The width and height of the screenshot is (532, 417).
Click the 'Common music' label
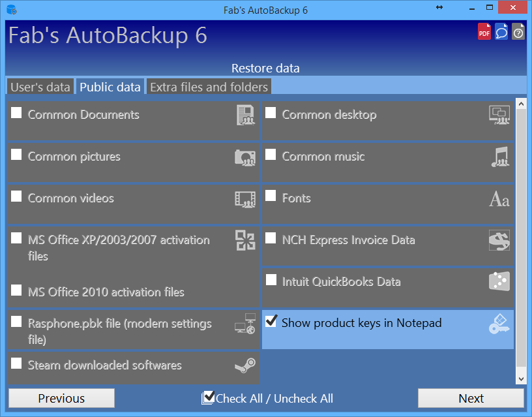click(x=323, y=157)
